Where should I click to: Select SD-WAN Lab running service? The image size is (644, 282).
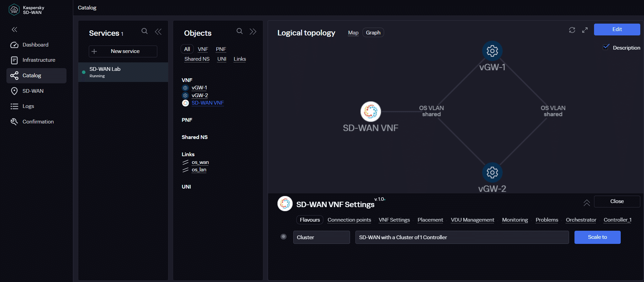point(123,72)
